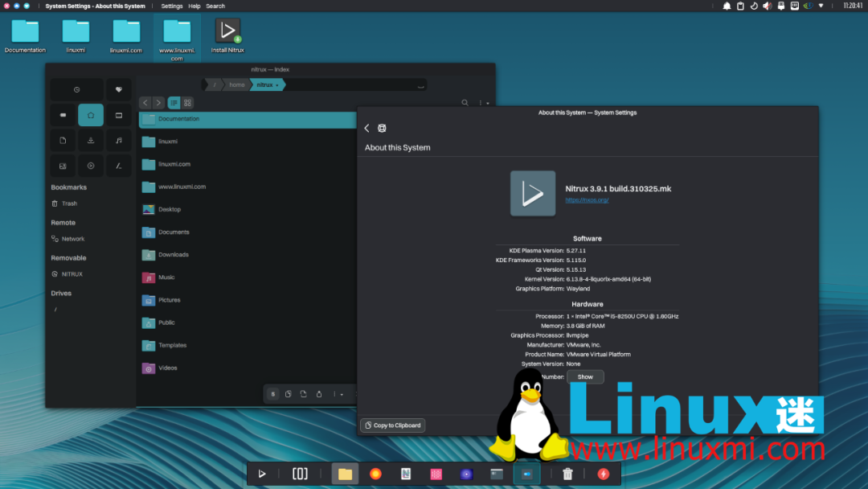Viewport: 868px width, 489px height.
Task: Open clipboard tray icon
Action: tap(741, 6)
